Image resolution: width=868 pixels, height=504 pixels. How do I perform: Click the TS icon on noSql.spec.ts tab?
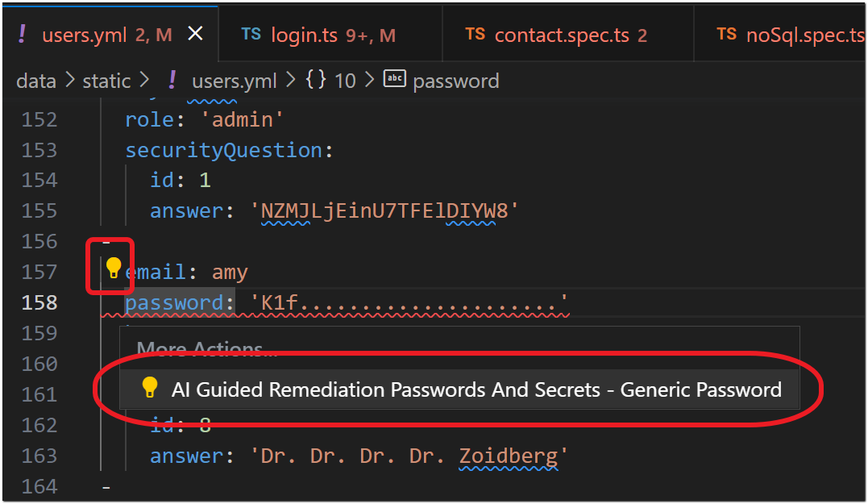coord(726,35)
